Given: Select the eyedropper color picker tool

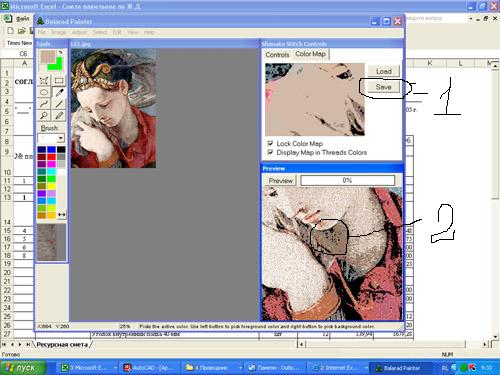Looking at the screenshot, I should click(59, 93).
